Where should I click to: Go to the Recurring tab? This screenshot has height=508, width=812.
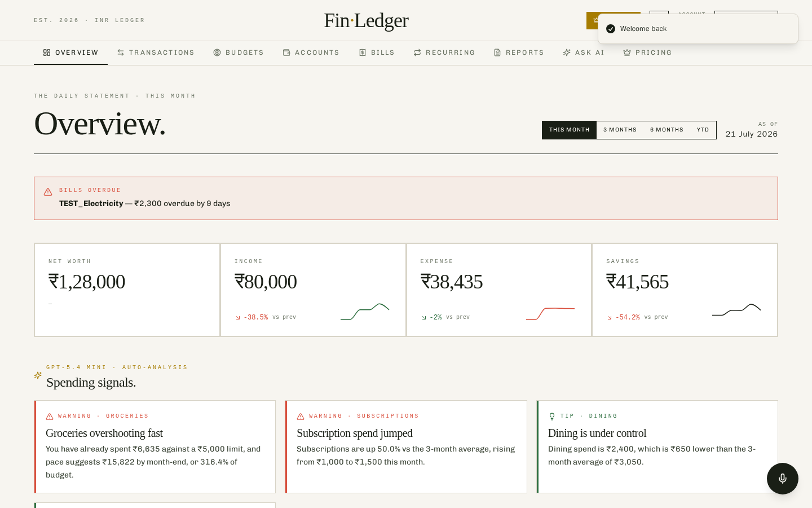(444, 52)
